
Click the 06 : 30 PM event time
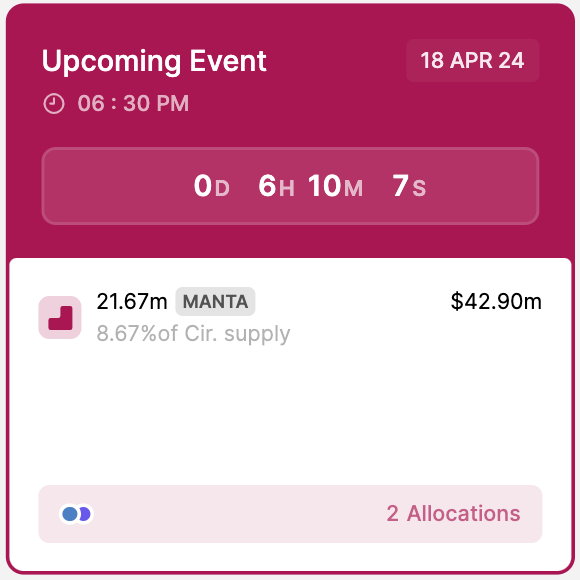[133, 103]
